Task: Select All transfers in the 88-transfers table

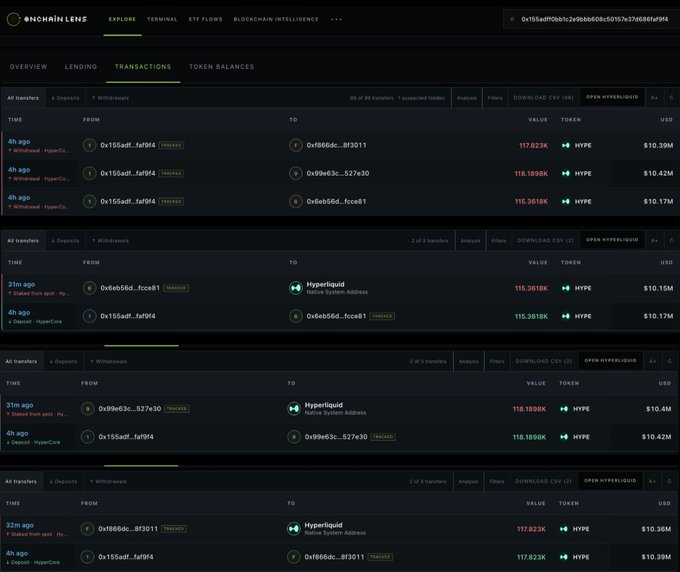Action: [23, 98]
